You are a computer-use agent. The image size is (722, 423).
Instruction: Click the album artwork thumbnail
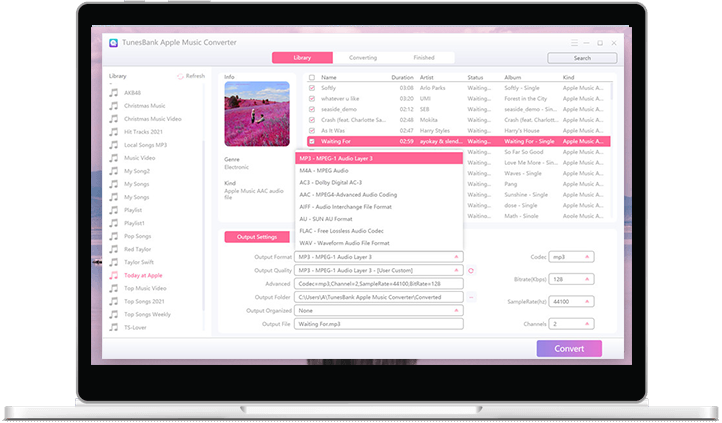pos(257,114)
